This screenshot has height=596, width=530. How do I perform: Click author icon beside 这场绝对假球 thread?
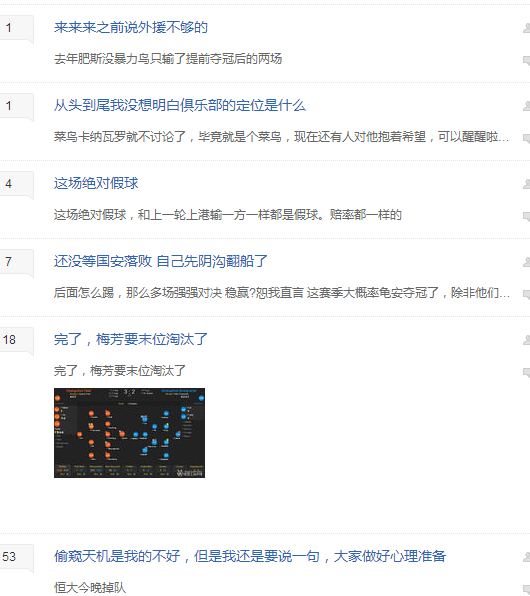[527, 184]
